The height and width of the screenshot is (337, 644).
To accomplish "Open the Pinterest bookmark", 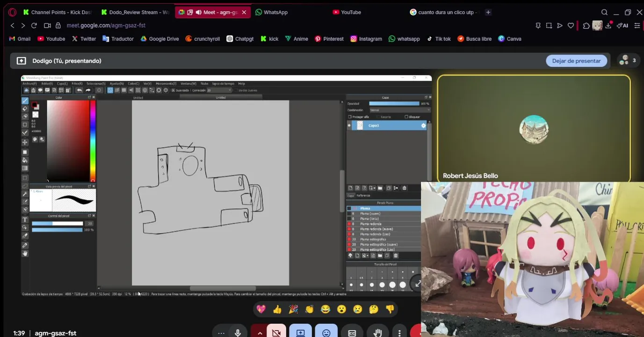I will (329, 39).
